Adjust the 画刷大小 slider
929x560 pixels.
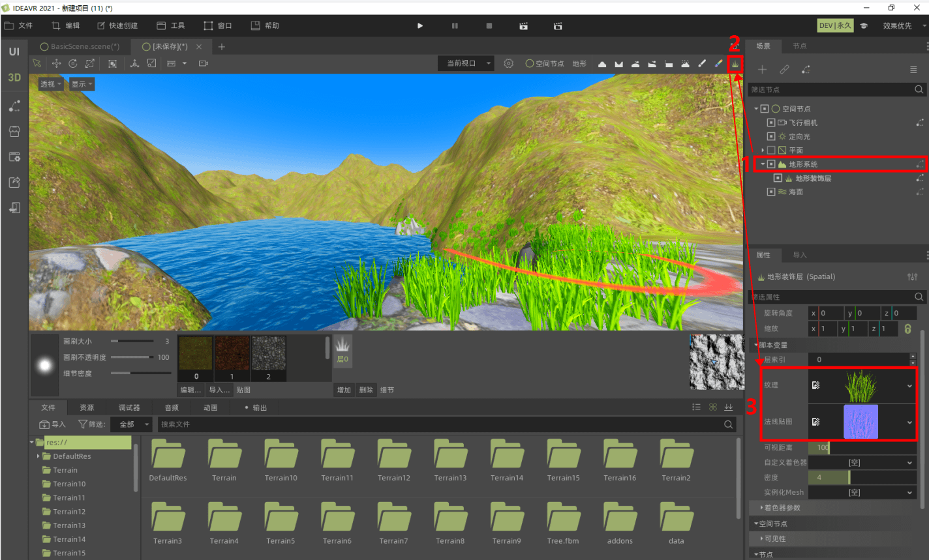click(x=134, y=341)
